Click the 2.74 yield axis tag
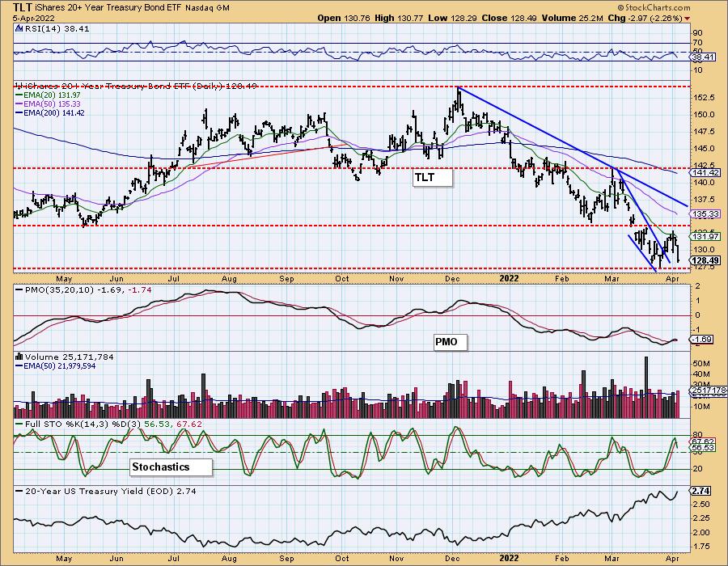728x566 pixels. pyautogui.click(x=701, y=492)
